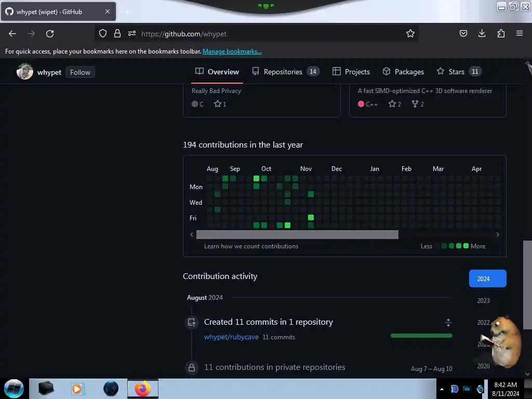Click the page vertical scrollbar thumb

[x=527, y=284]
